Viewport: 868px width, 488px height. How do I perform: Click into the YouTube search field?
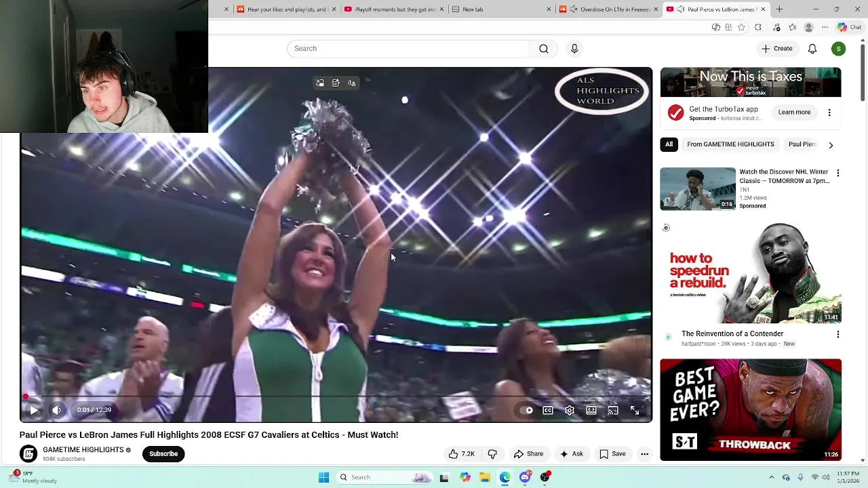point(408,49)
